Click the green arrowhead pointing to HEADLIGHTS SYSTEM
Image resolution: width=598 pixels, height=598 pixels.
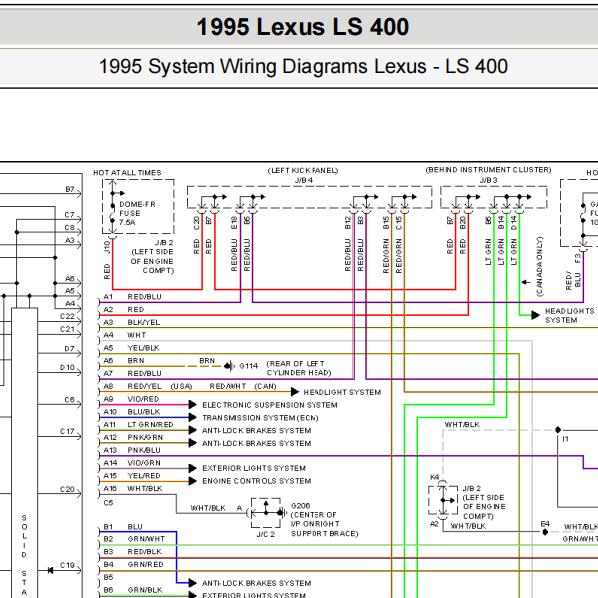[x=535, y=315]
